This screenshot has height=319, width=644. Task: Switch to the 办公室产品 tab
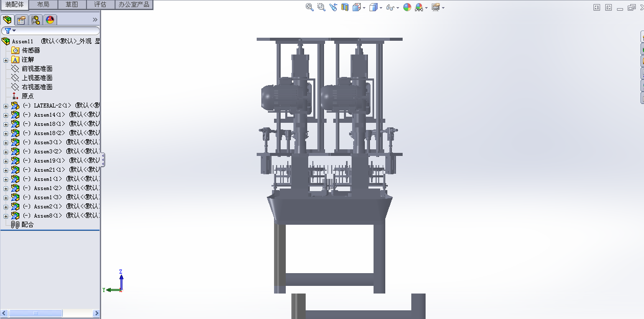(134, 4)
